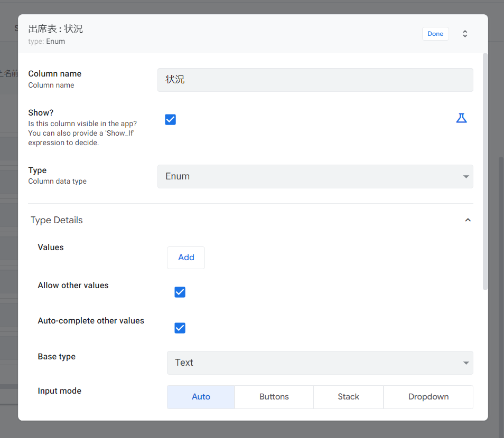Edit the Column name field
Viewport: 504px width, 438px height.
(x=315, y=80)
